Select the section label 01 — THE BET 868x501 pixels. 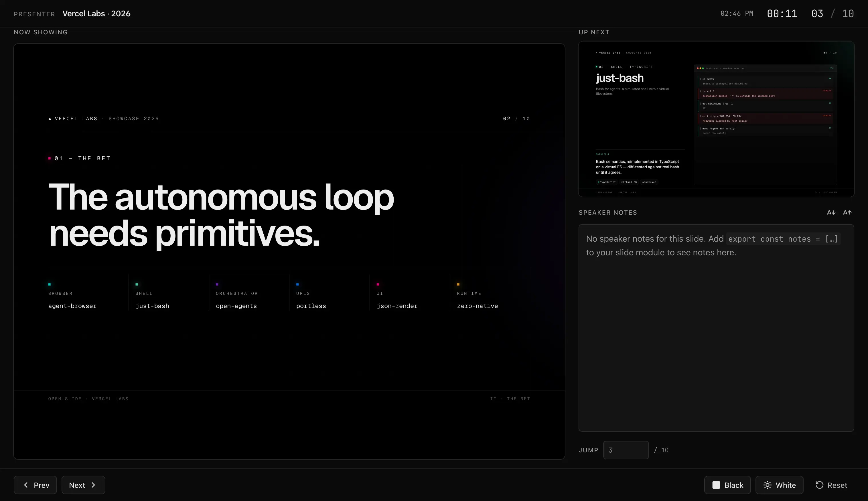pos(82,158)
